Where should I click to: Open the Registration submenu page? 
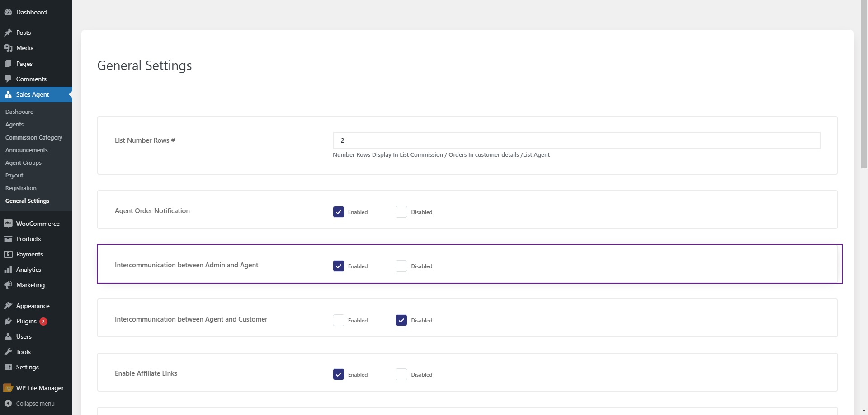[x=21, y=188]
